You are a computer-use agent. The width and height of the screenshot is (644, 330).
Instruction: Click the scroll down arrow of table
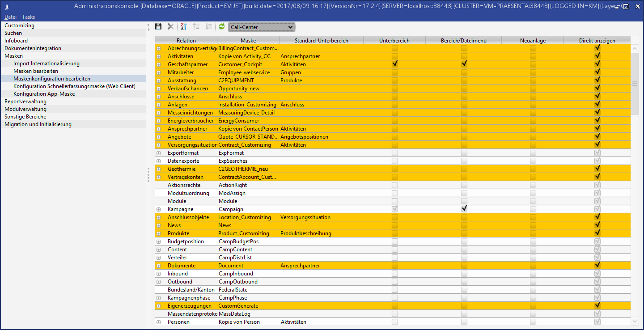click(635, 322)
